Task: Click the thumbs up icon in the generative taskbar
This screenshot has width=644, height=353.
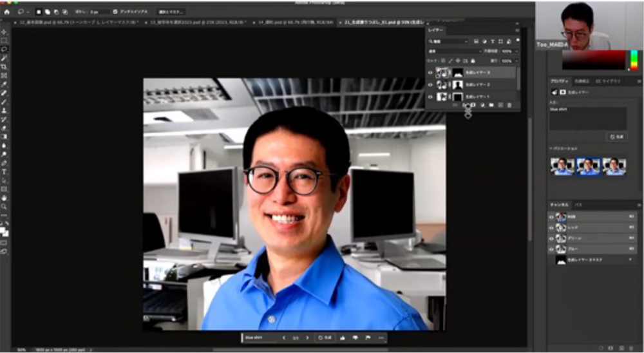Action: [x=343, y=338]
